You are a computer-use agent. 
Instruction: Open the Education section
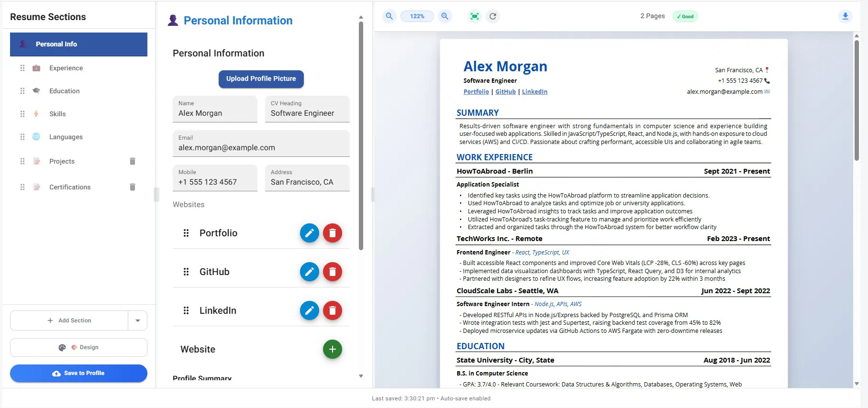coord(65,91)
